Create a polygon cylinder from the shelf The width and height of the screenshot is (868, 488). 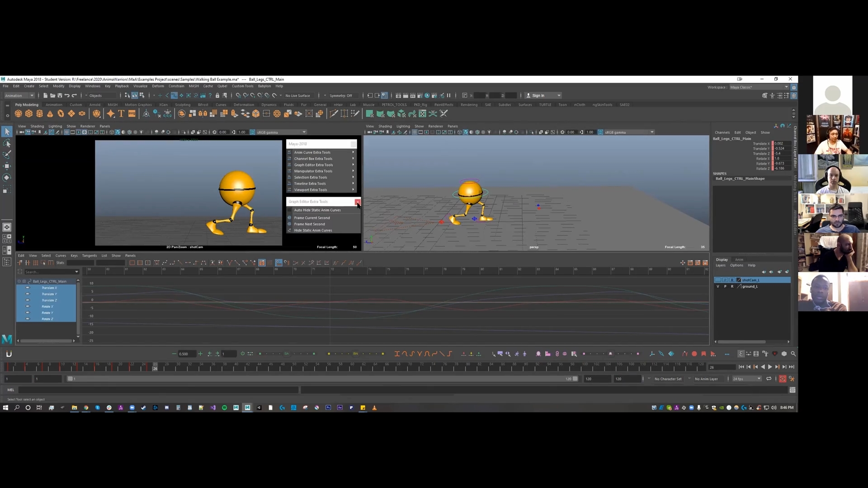(39, 114)
